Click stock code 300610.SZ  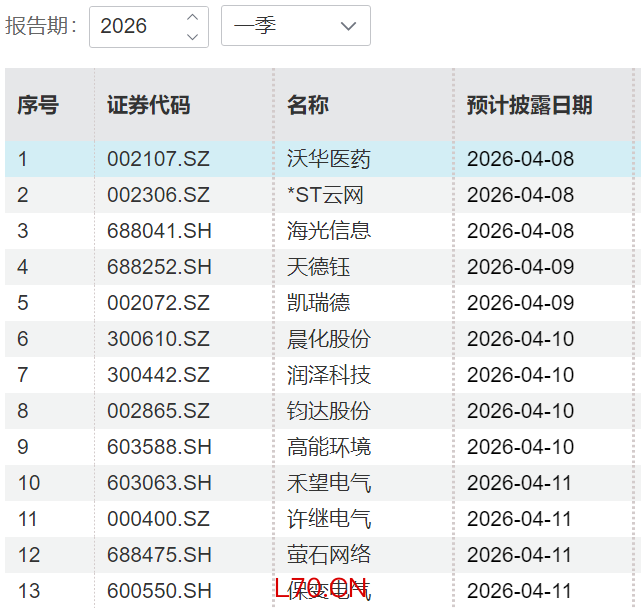click(x=159, y=339)
